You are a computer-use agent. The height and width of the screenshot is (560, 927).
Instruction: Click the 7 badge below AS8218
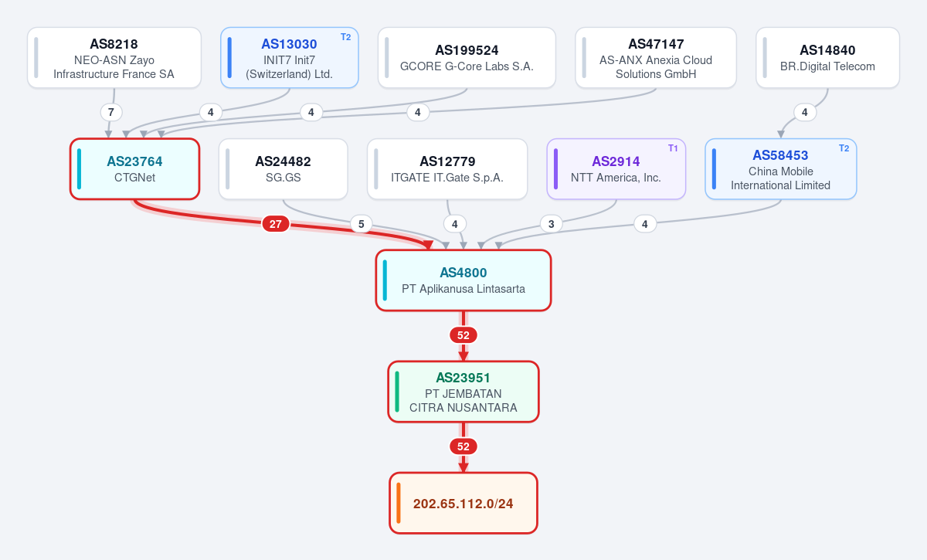111,112
